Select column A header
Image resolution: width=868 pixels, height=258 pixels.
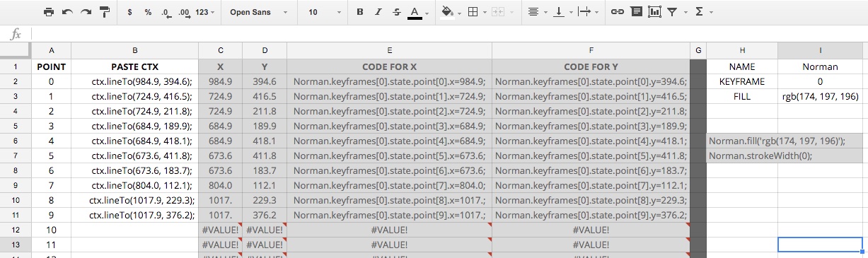[51, 50]
